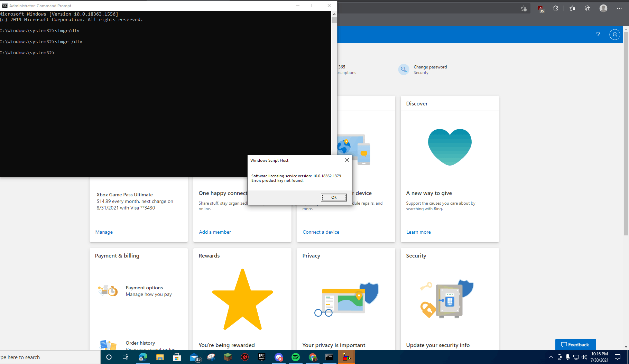629x364 pixels.
Task: Click the webpage vertical scrollbar
Action: (626, 133)
